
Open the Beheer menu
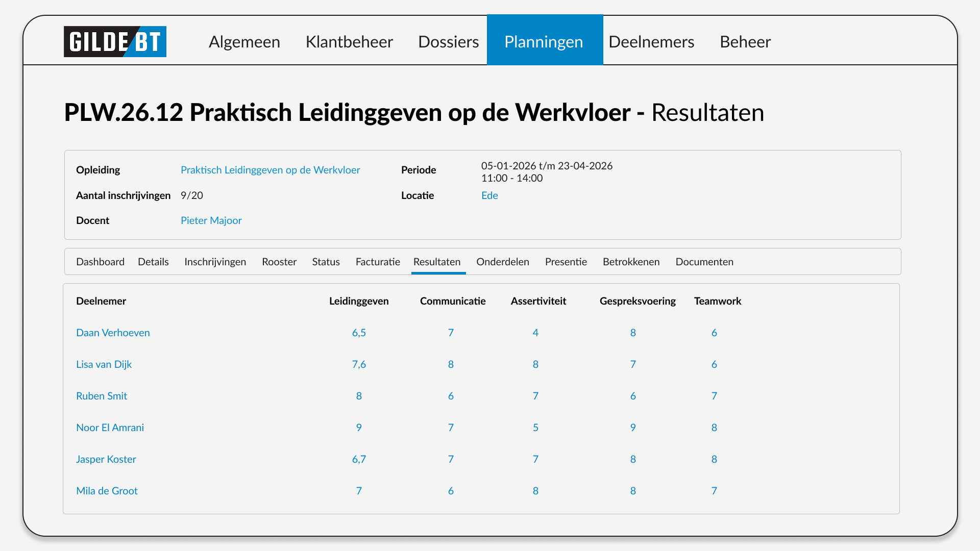(x=745, y=41)
